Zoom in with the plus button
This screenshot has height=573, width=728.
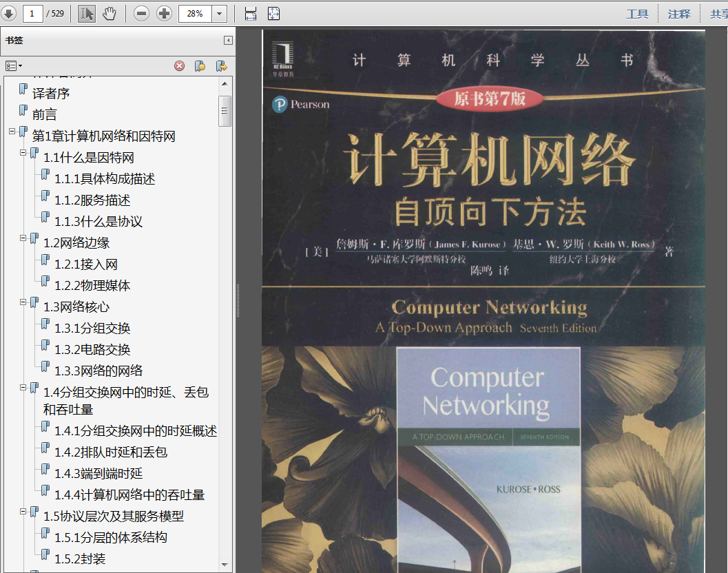point(164,14)
